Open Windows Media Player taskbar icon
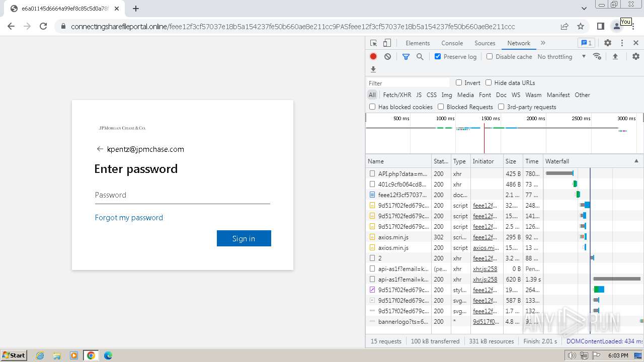Screen dimensions: 644x362 (x=74, y=355)
